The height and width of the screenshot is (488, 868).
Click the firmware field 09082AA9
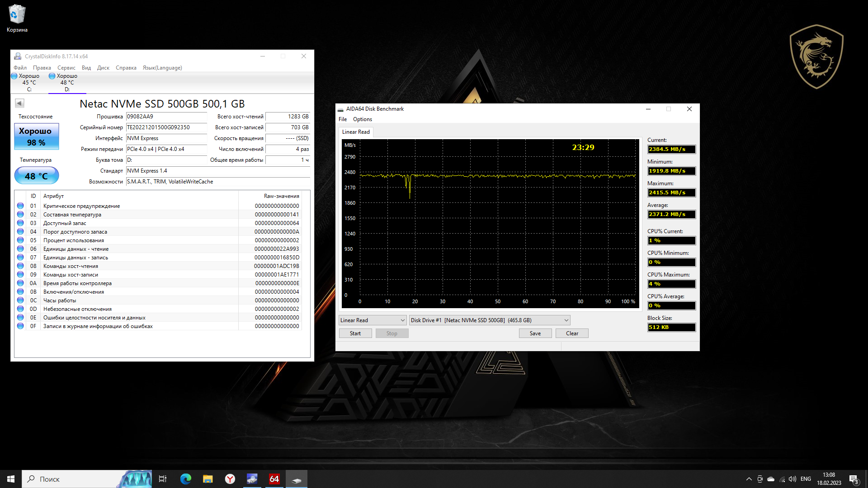[166, 117]
